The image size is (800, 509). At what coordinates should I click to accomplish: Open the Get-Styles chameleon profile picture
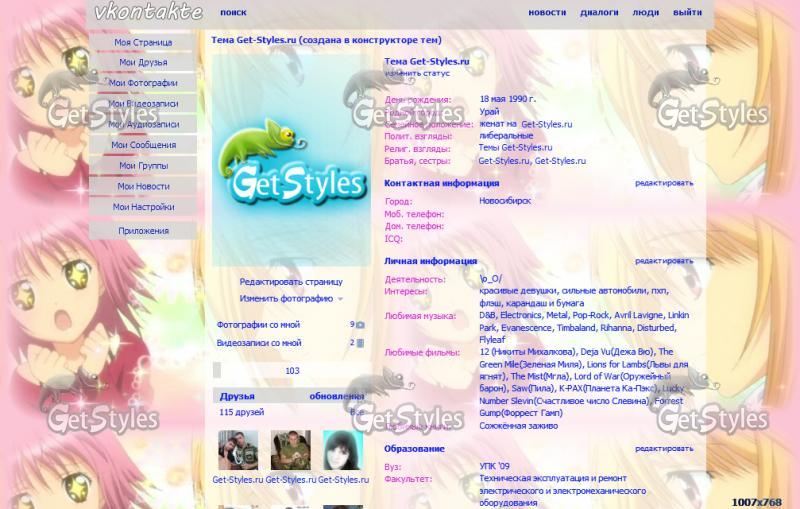(x=291, y=160)
